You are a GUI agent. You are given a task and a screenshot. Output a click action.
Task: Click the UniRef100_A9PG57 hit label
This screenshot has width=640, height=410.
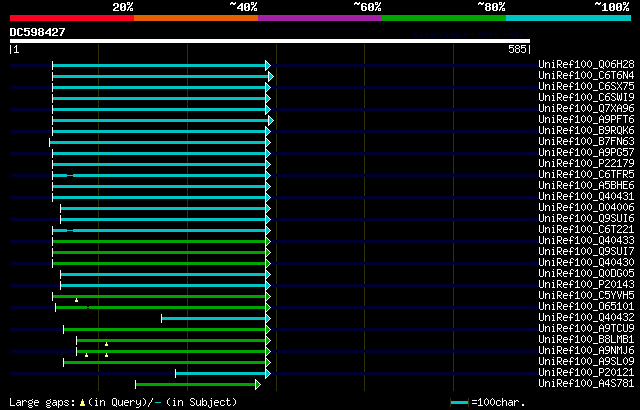coord(587,153)
